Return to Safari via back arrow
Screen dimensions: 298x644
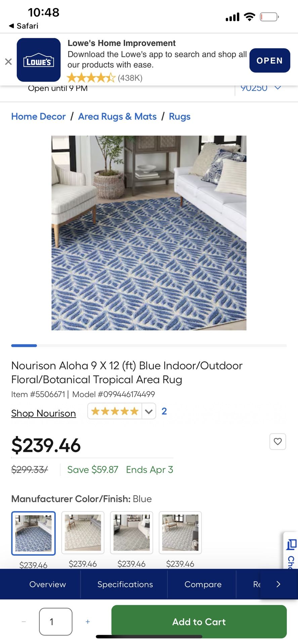coord(23,26)
